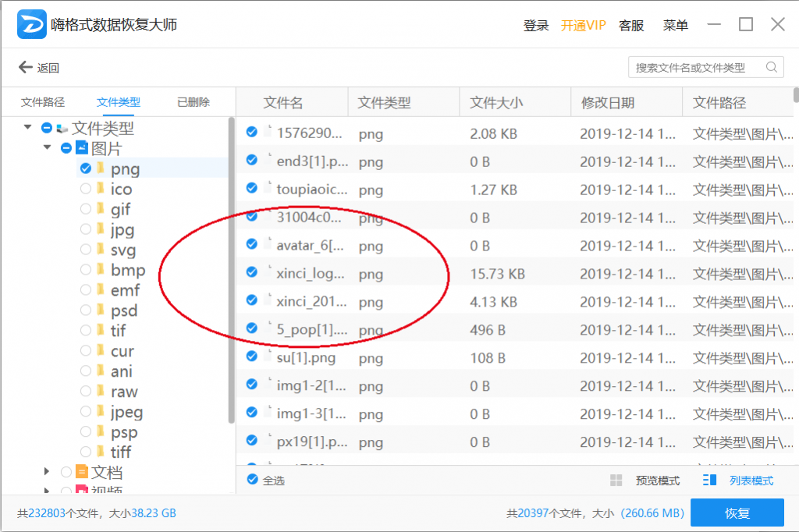The height and width of the screenshot is (532, 799).
Task: Select the px19[1].p... file name
Action: [x=312, y=442]
